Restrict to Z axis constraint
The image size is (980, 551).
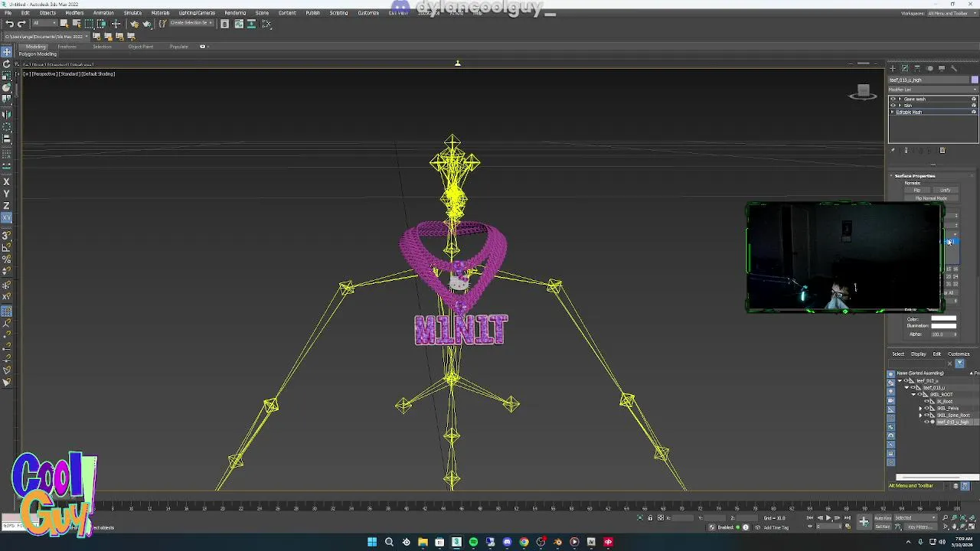(x=6, y=206)
